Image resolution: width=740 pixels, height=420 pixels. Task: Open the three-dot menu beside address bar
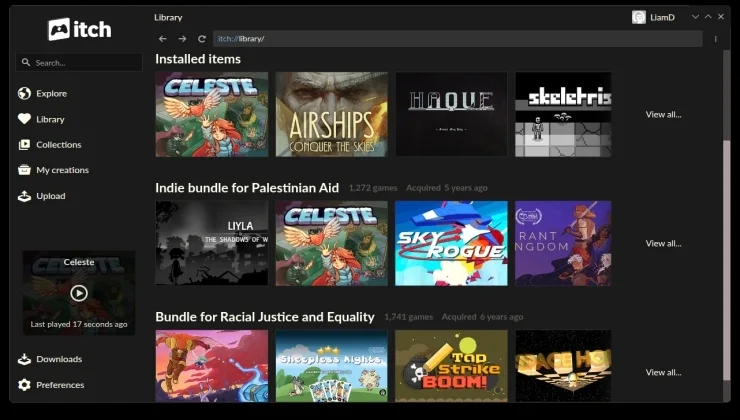(715, 39)
